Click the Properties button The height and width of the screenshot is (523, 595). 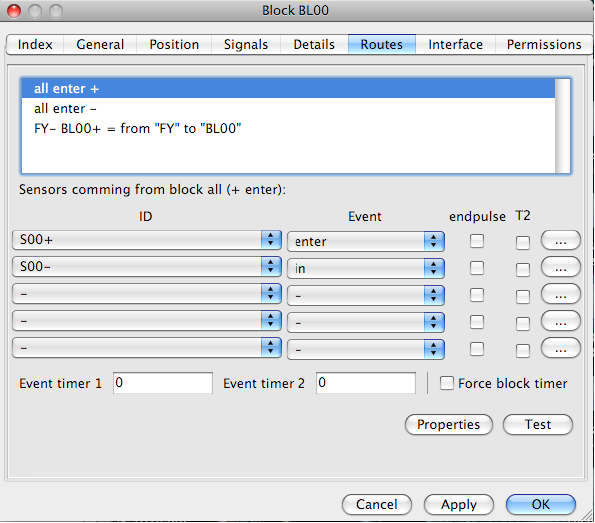pos(449,424)
